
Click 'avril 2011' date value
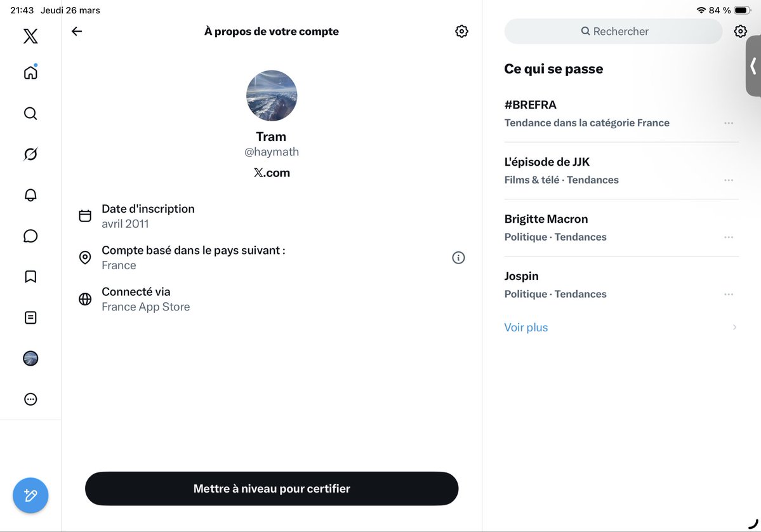pyautogui.click(x=125, y=223)
